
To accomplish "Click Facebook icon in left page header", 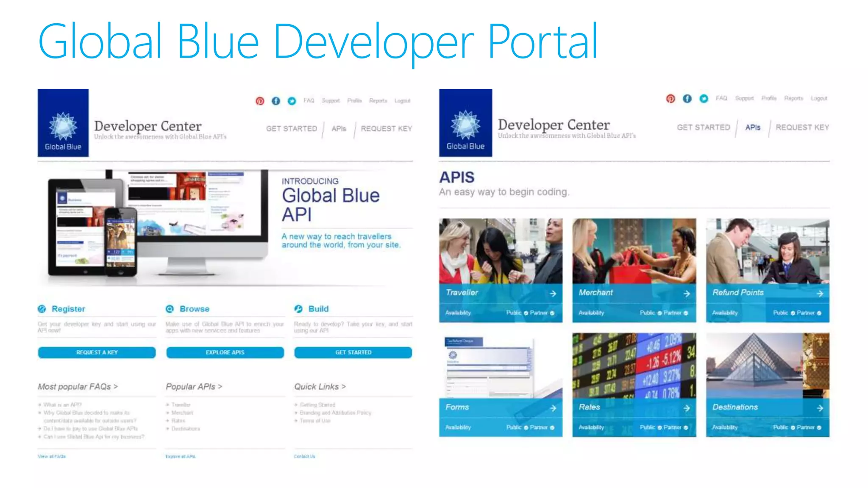I will point(276,101).
